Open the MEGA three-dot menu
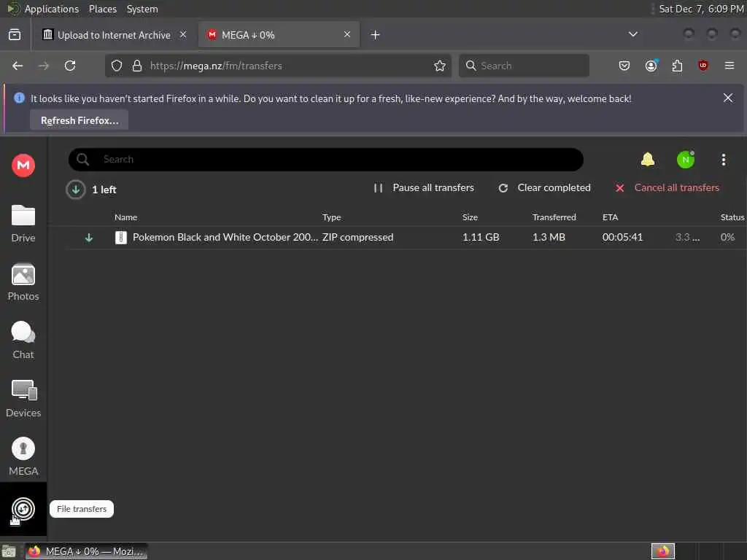This screenshot has width=747, height=560. pos(724,160)
